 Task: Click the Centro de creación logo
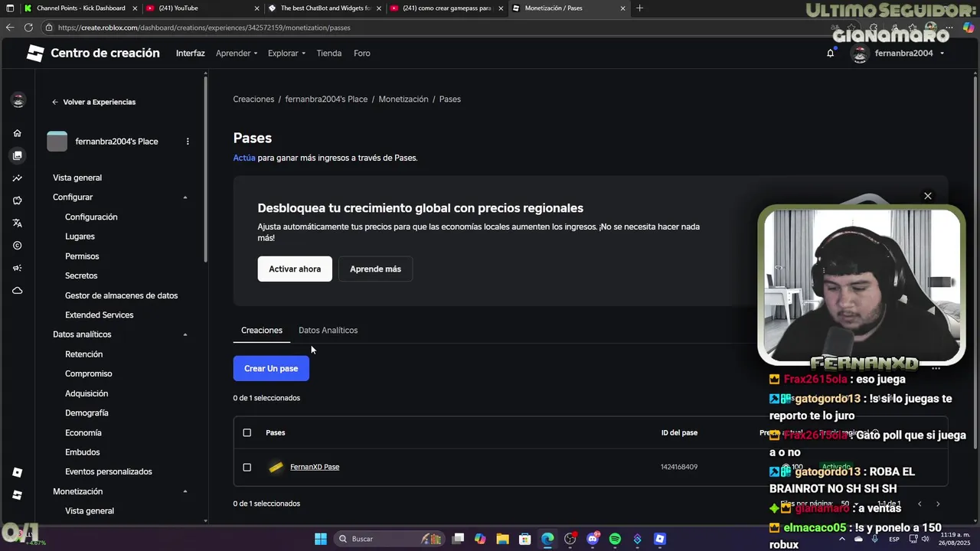pos(93,53)
